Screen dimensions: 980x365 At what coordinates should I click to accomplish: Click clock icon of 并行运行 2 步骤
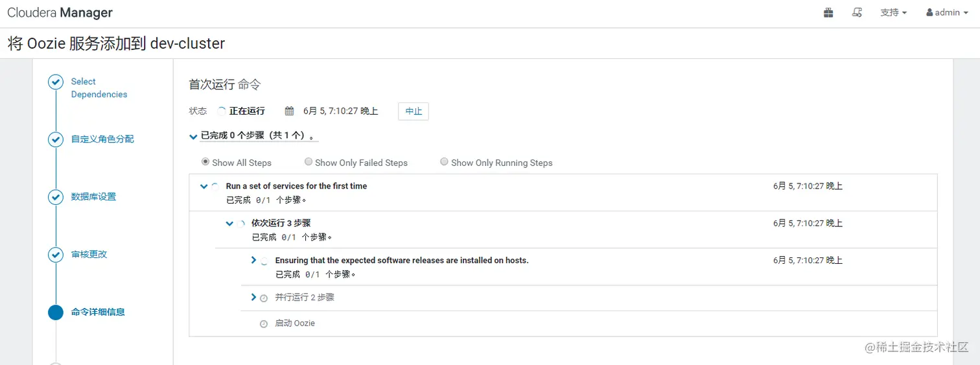[x=264, y=298]
